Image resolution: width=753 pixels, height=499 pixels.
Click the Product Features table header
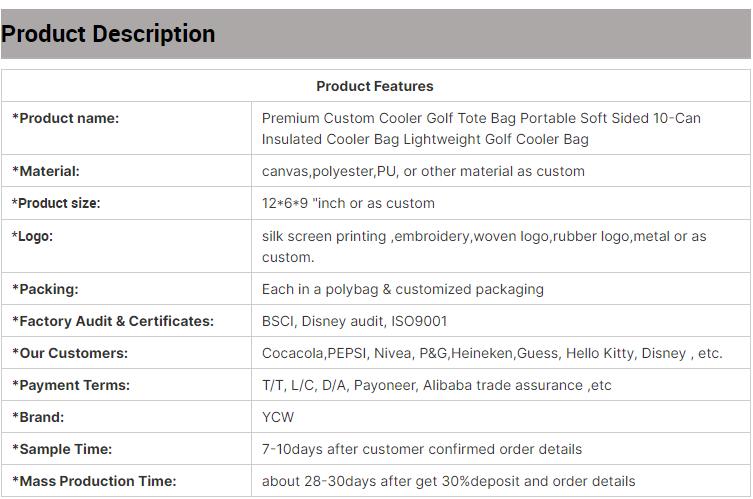click(375, 86)
